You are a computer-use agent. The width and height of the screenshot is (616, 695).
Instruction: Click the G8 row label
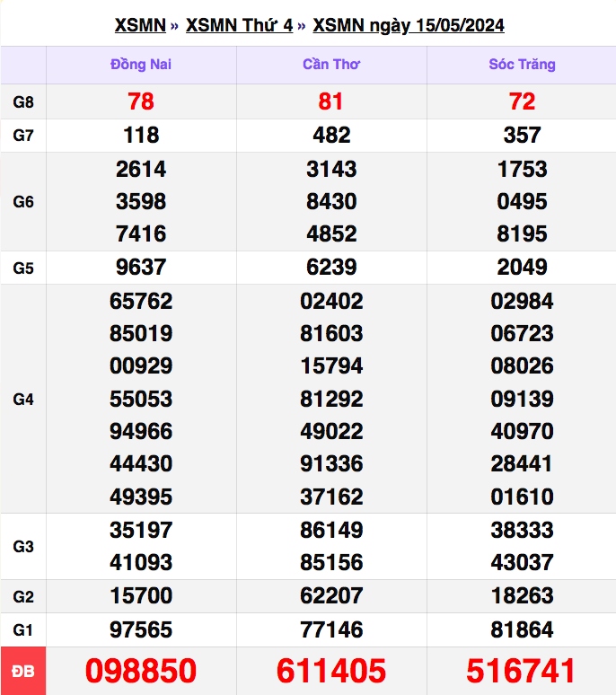point(23,102)
